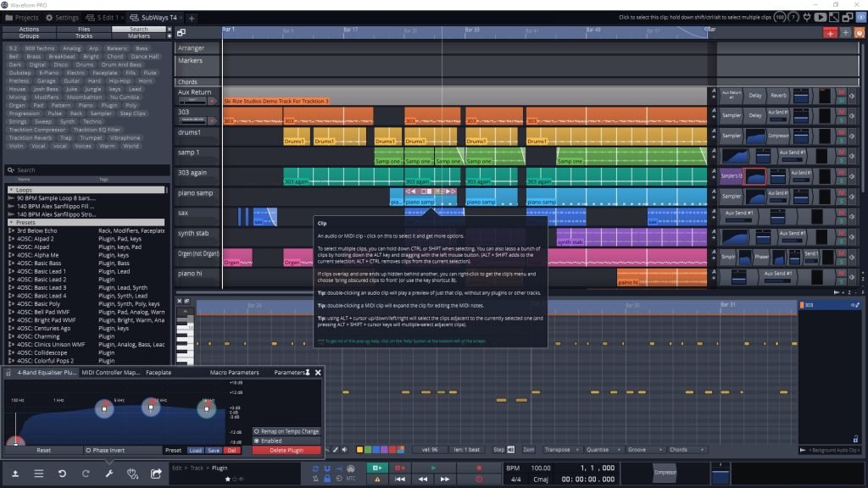Click the red Delete Plugin button
Image resolution: width=868 pixels, height=488 pixels.
click(286, 450)
